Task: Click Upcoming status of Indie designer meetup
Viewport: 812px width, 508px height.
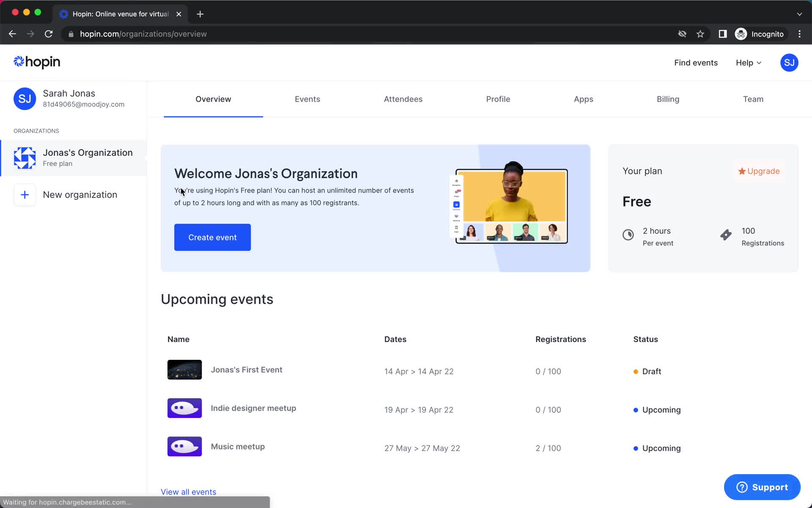Action: click(657, 410)
